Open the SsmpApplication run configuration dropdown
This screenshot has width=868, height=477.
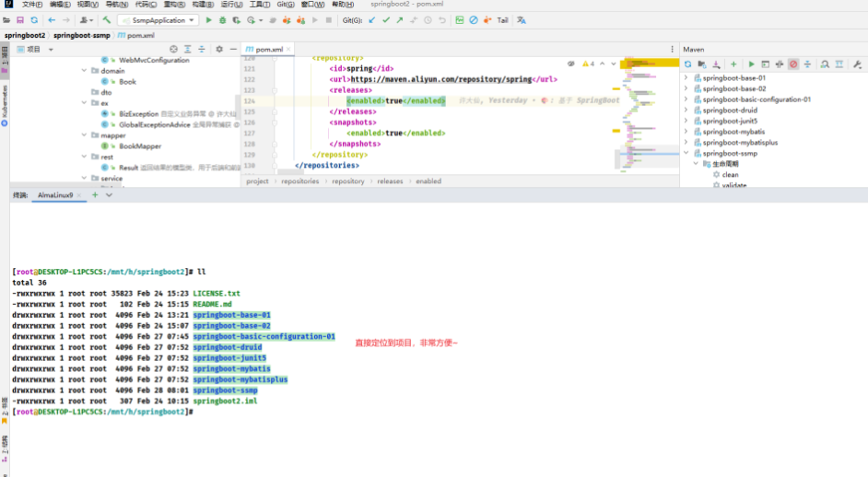pyautogui.click(x=158, y=19)
